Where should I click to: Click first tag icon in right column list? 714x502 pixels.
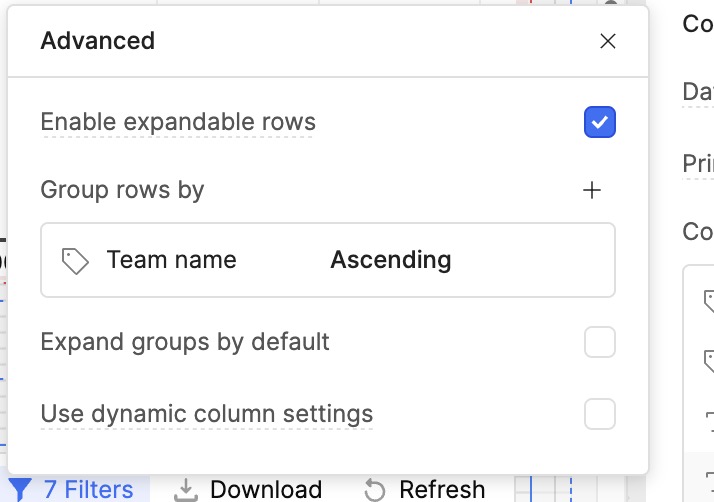[x=708, y=299]
